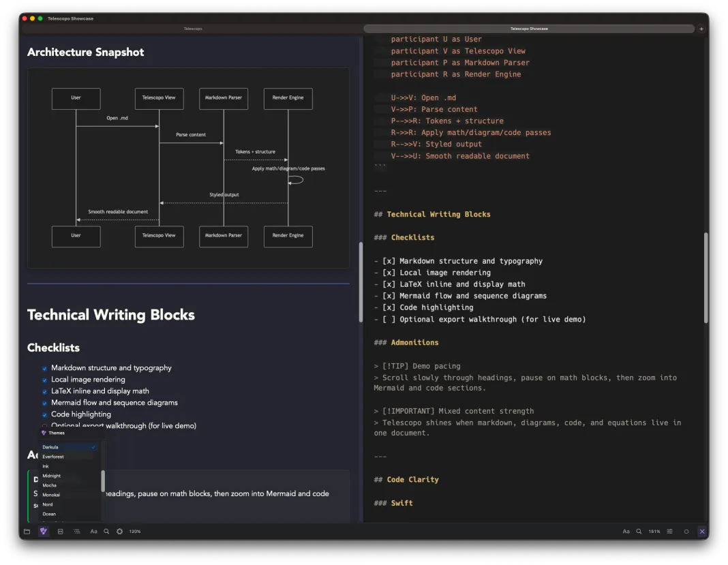Viewport: 728px width, 565px height.
Task: Click 'Tokens + structure' label in diagram
Action: point(256,152)
